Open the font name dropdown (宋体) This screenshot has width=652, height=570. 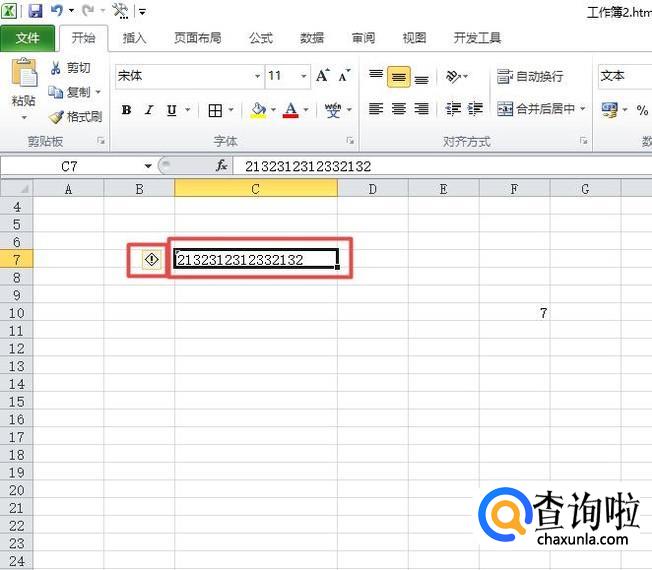(x=257, y=76)
